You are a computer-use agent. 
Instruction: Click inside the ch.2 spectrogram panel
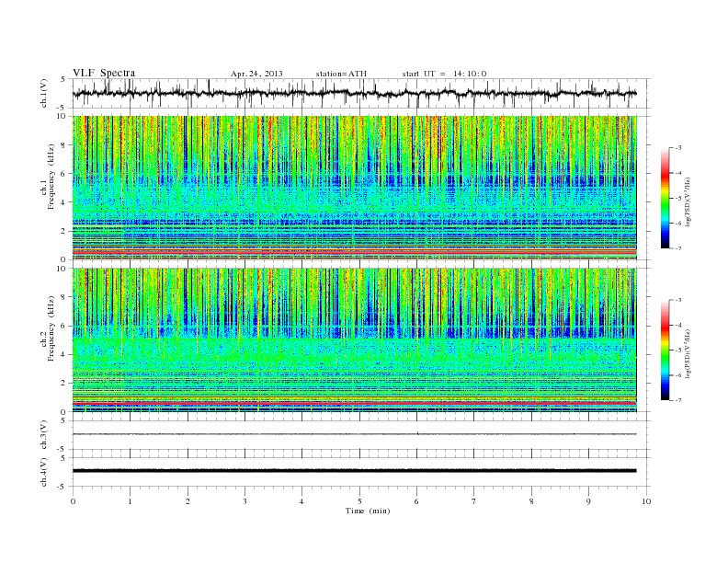(x=355, y=339)
